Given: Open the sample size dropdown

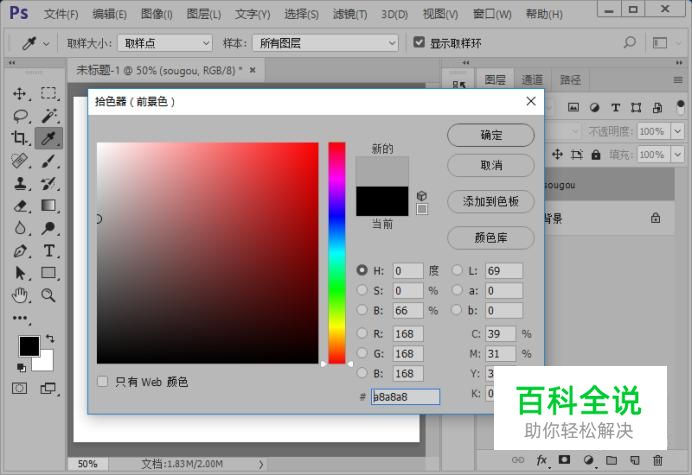Looking at the screenshot, I should pyautogui.click(x=165, y=43).
